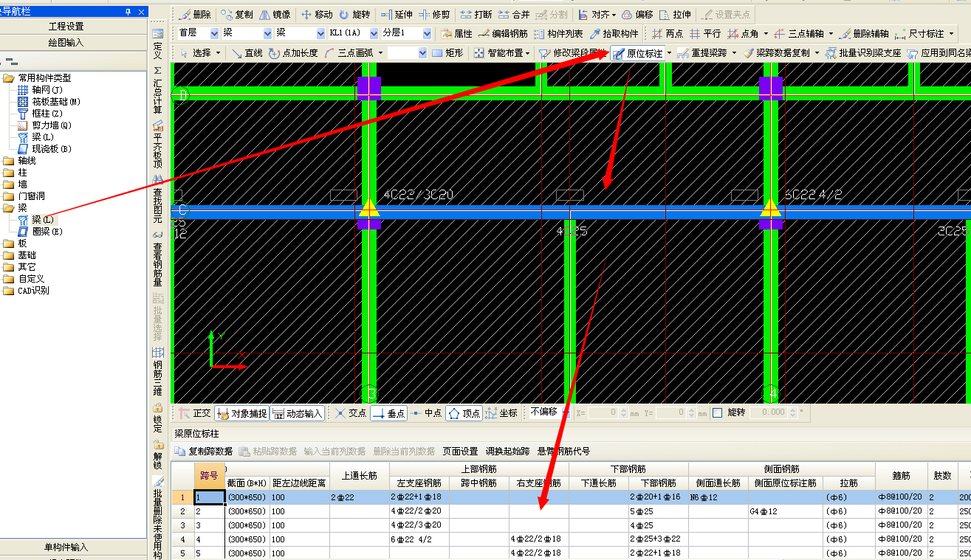The image size is (971, 560).
Task: Open 属性 (properties) panel
Action: pyautogui.click(x=456, y=34)
